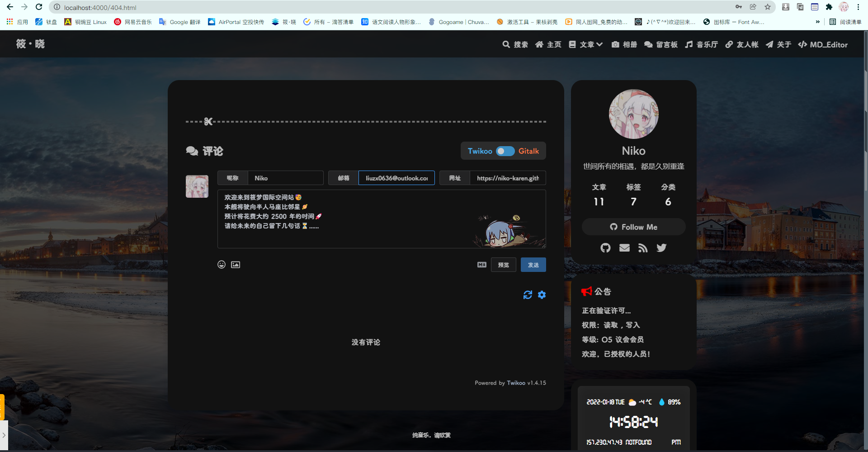Click the 发送 button to submit the comment
Image resolution: width=868 pixels, height=452 pixels.
[533, 265]
